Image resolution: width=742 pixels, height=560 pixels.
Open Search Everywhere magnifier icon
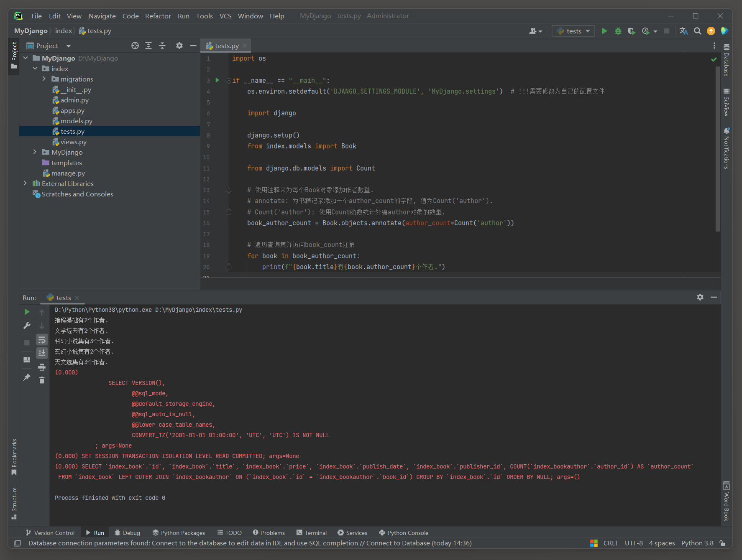(x=697, y=31)
